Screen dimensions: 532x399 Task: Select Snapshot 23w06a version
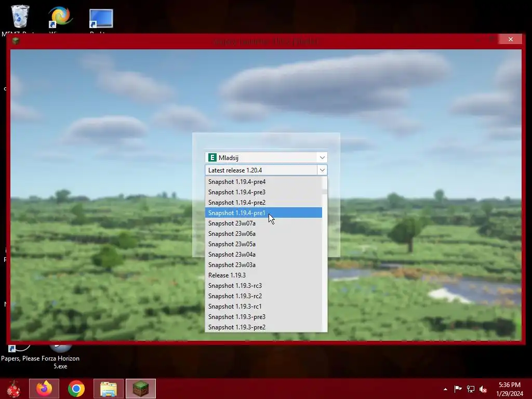[x=263, y=233]
